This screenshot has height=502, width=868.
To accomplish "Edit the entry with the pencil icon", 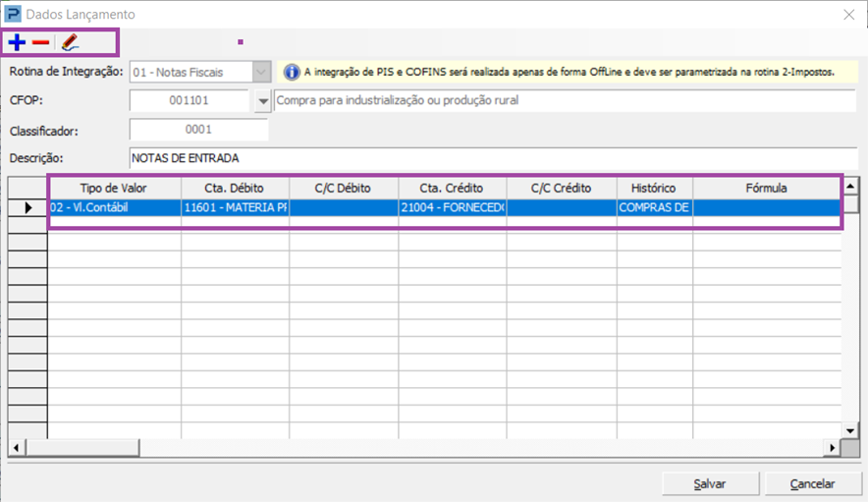I will (x=70, y=42).
